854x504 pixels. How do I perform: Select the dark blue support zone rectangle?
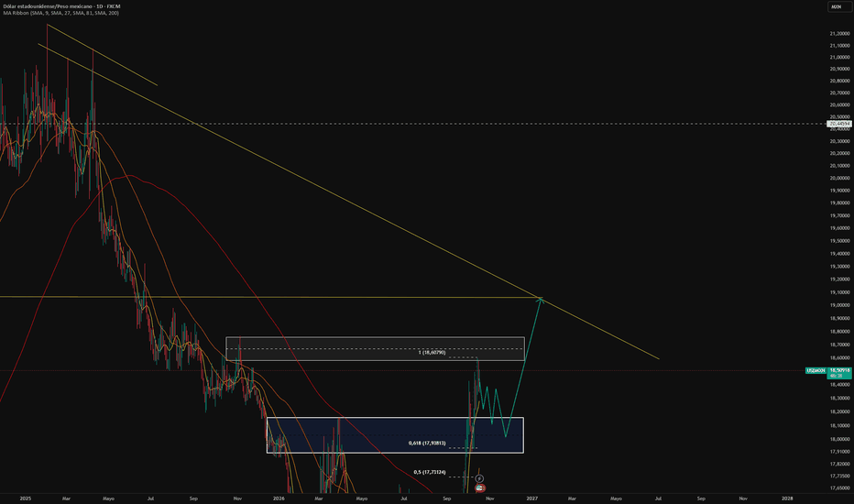click(395, 434)
